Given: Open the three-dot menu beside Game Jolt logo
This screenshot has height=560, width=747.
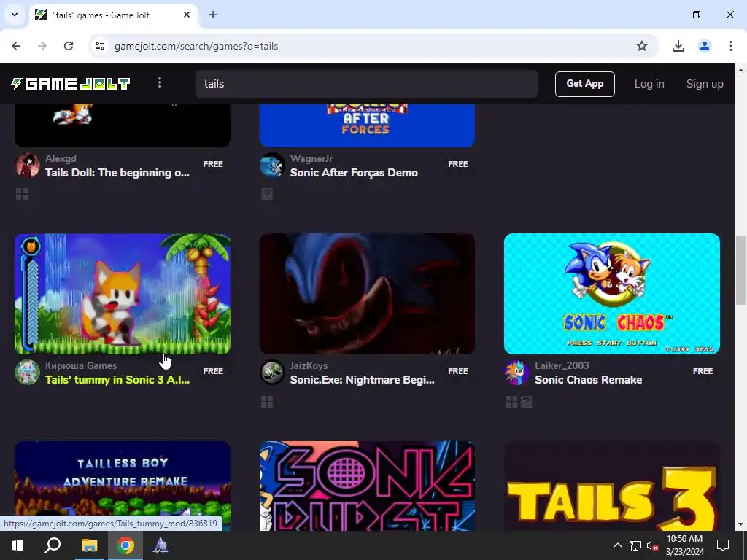Looking at the screenshot, I should (160, 83).
